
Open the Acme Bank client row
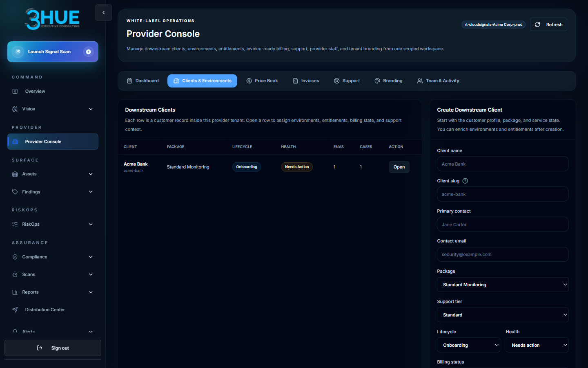click(x=399, y=167)
